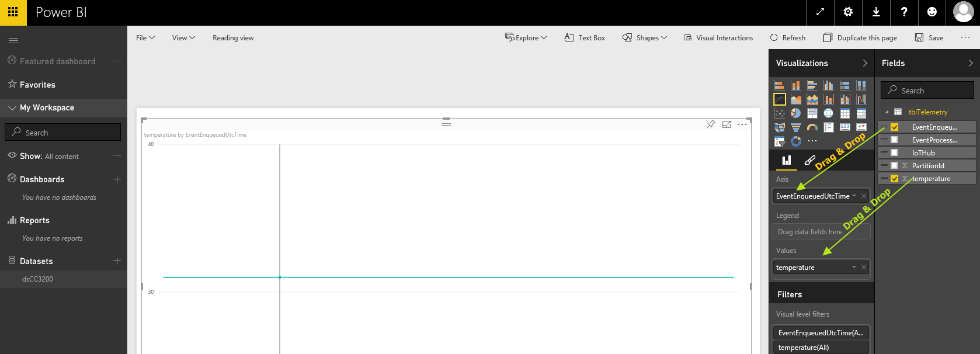Select the stacked area chart visualization

point(812,99)
